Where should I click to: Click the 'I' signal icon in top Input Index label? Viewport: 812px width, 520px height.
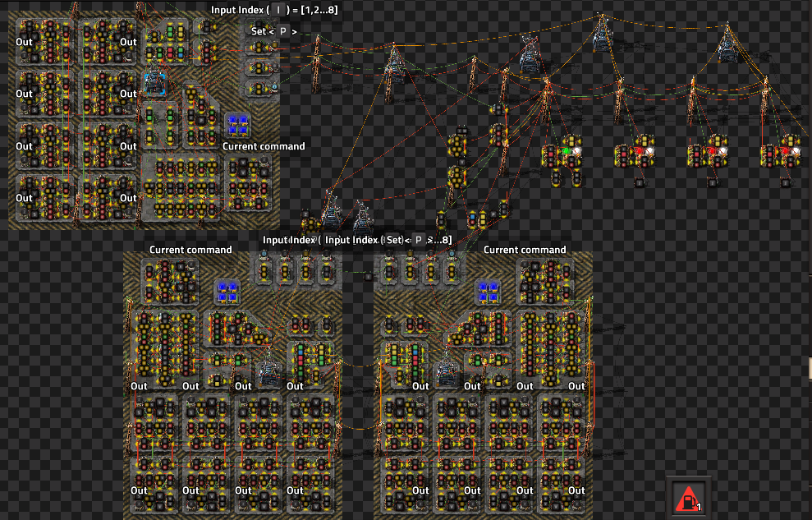click(278, 10)
